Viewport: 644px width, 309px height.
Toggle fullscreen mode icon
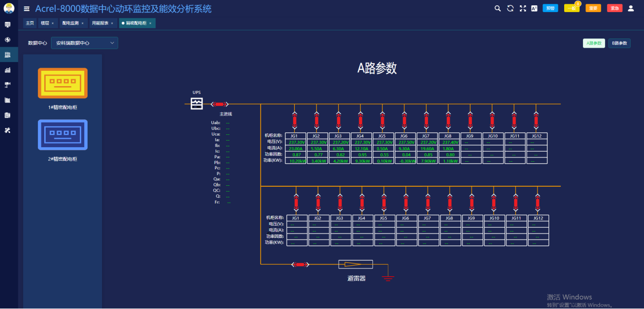523,8
